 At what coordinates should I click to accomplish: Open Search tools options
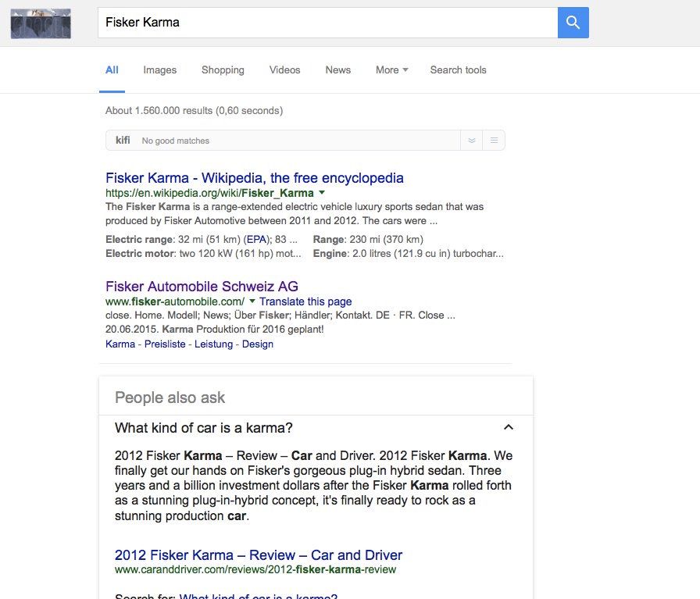click(x=458, y=70)
